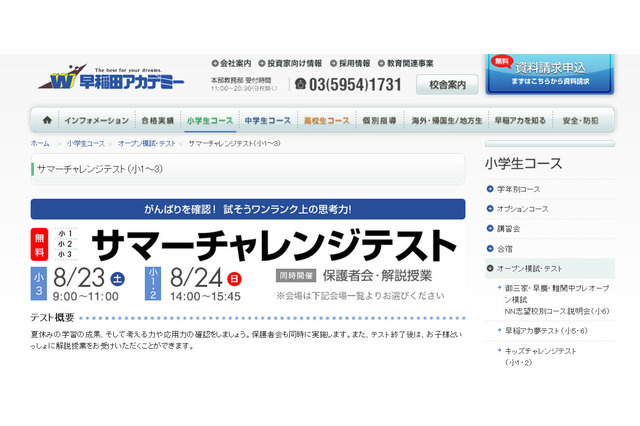The image size is (640, 426).
Task: Click the Waseda Academy logo
Action: (x=111, y=77)
